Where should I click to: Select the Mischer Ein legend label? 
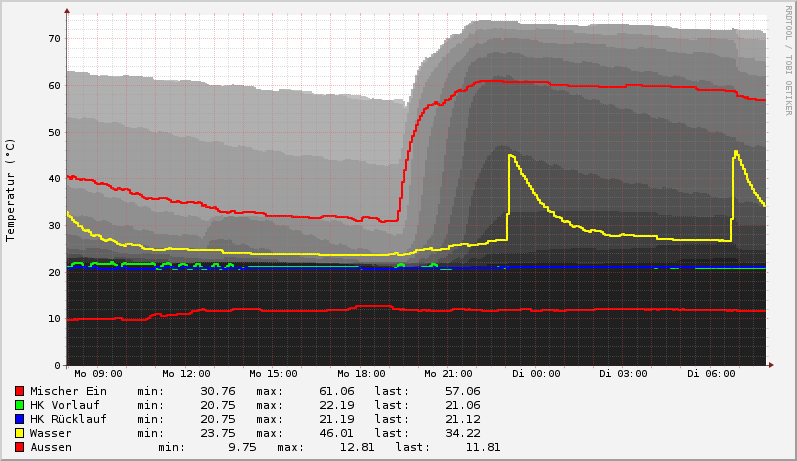[x=68, y=391]
